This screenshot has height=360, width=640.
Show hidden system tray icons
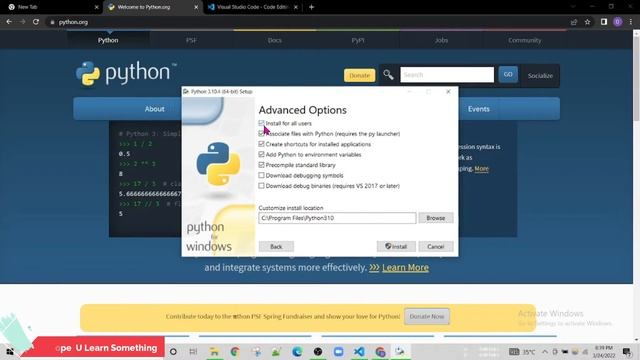545,351
